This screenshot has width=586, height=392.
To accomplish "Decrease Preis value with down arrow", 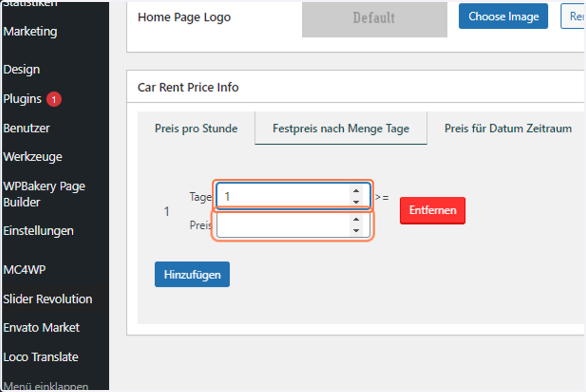I will click(x=356, y=230).
